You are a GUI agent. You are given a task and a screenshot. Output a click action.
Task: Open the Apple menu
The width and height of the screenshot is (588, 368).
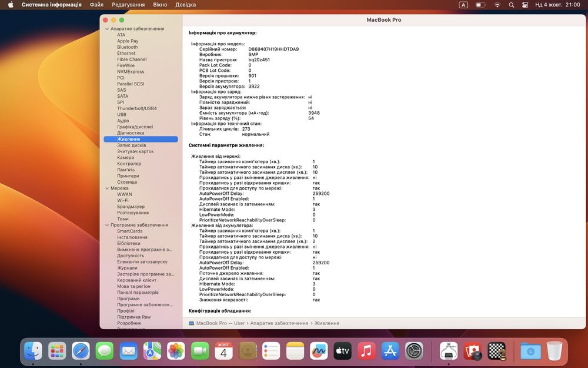click(x=11, y=5)
